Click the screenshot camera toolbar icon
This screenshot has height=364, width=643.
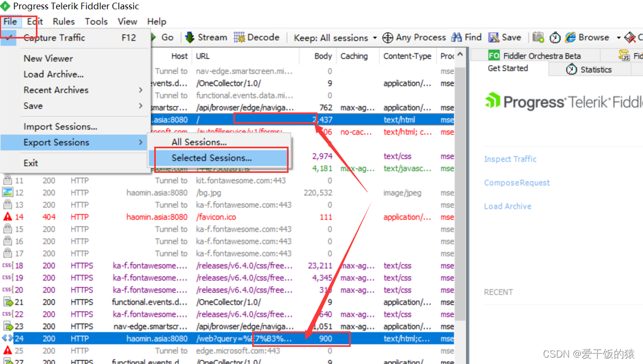pos(538,37)
